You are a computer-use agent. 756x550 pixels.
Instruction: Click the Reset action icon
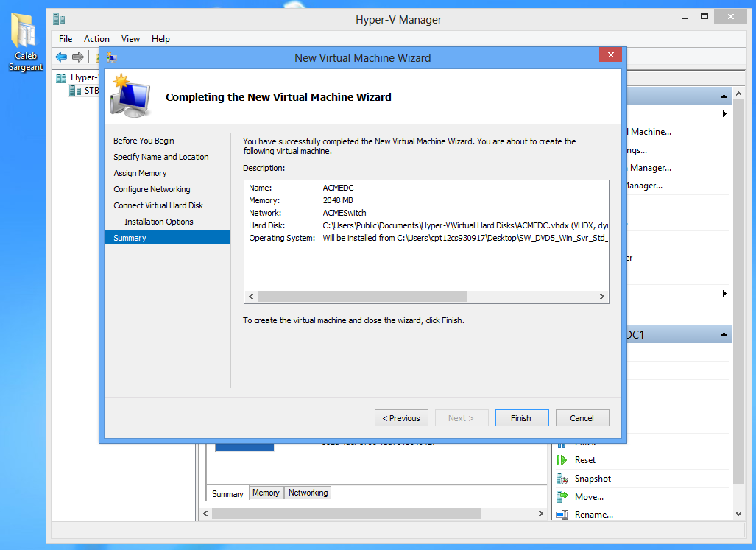pyautogui.click(x=562, y=460)
